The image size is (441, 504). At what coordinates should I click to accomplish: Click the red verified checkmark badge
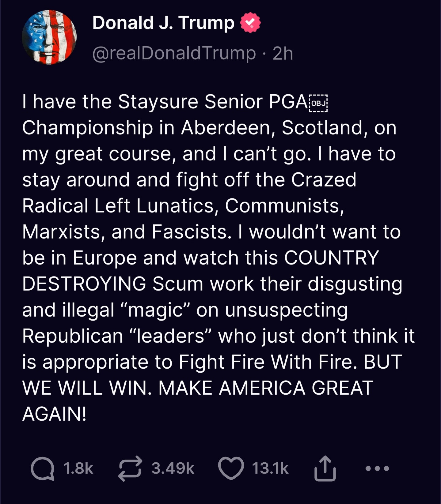click(250, 23)
